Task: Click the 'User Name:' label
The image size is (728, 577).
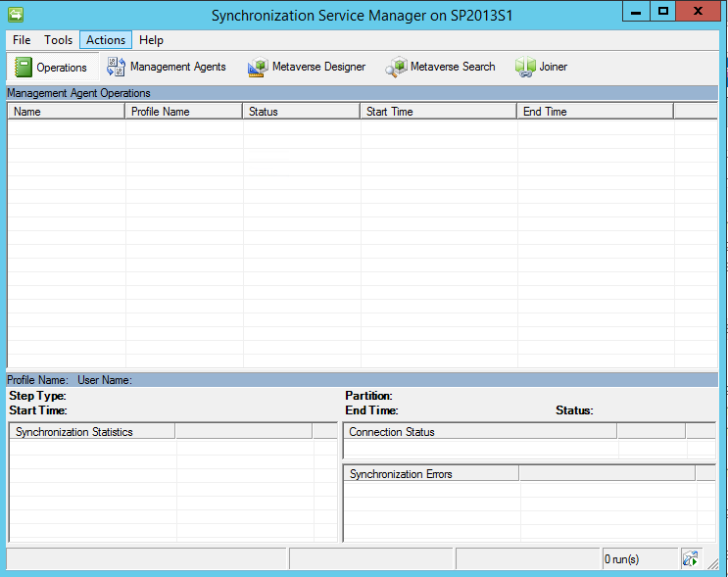Action: pos(105,380)
